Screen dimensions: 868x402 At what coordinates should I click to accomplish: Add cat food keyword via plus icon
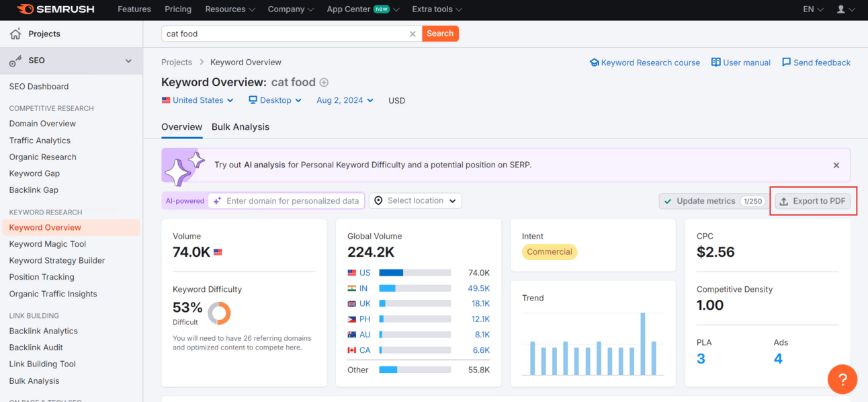[x=324, y=83]
